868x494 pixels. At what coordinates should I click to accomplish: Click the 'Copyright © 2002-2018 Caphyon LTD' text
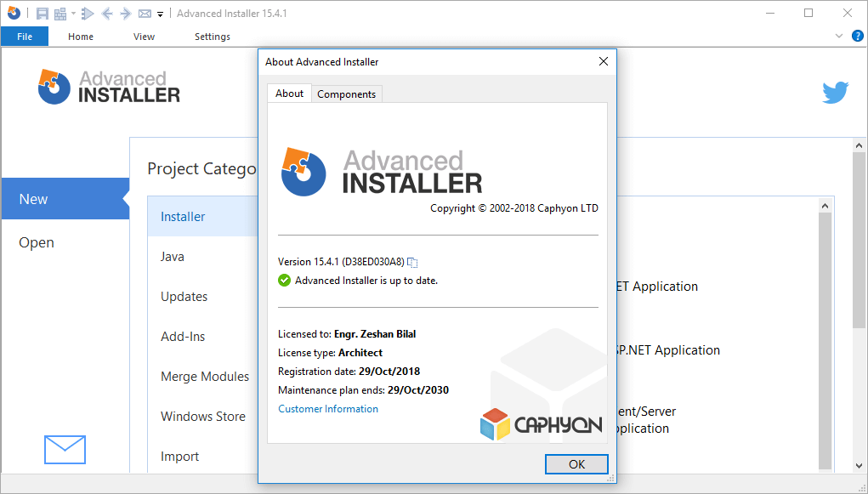coord(514,208)
